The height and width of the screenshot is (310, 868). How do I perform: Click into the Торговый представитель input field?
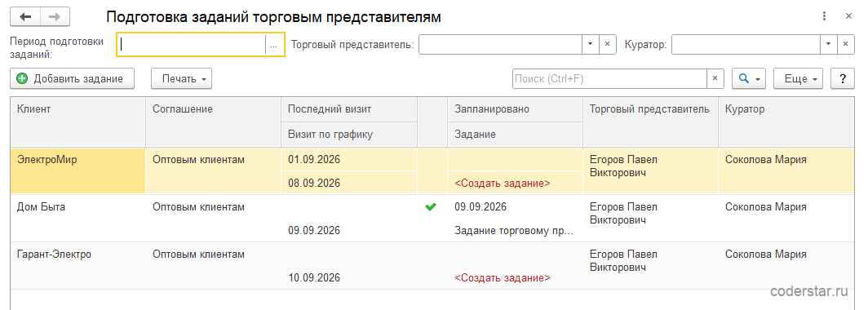500,44
